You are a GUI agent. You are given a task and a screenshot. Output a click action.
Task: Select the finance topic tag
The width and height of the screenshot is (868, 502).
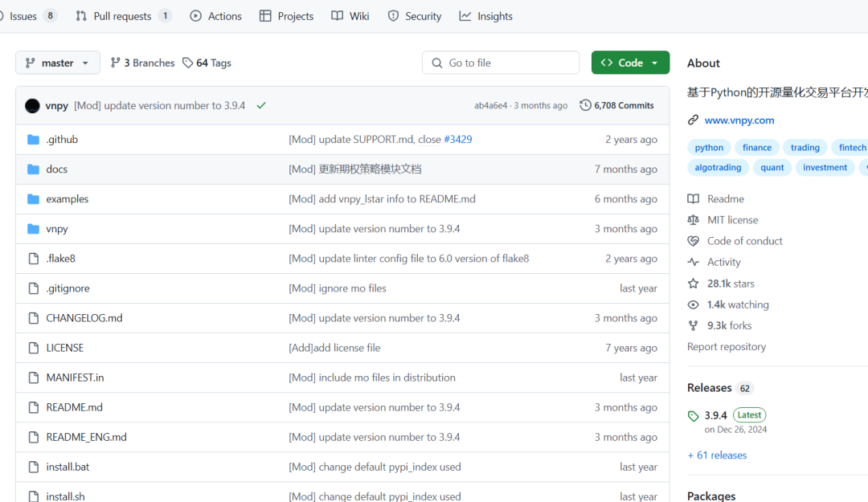coord(757,147)
